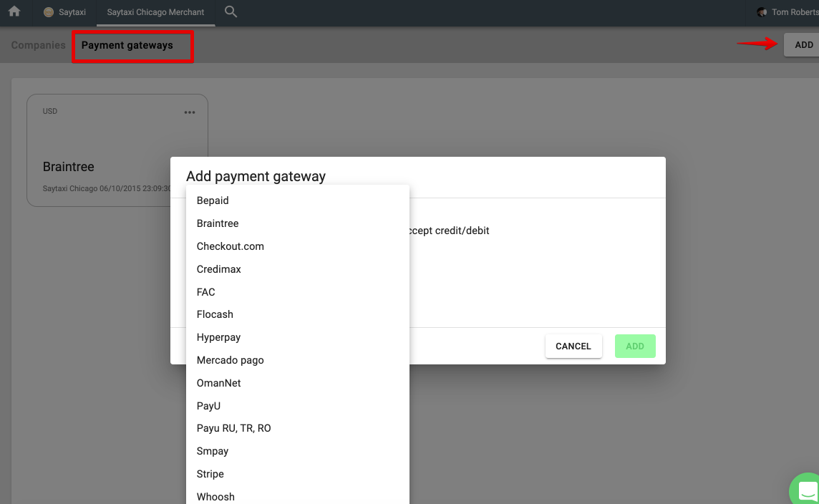
Task: Switch to the Saytaxi tab
Action: click(x=64, y=12)
